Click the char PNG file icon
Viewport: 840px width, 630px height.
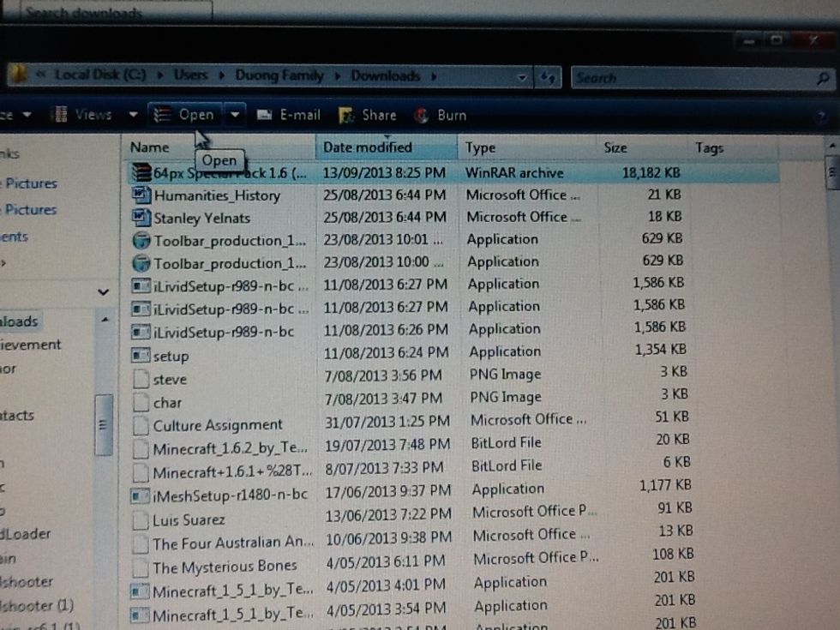pos(141,402)
